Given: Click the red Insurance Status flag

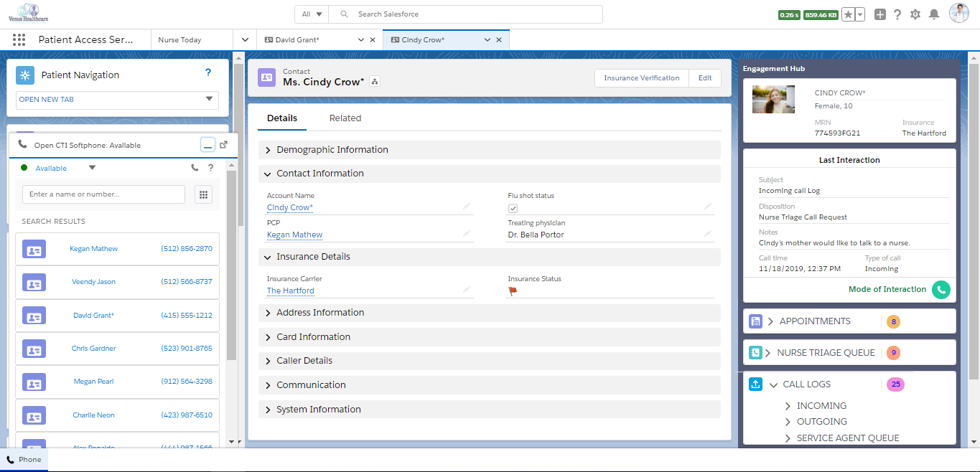Looking at the screenshot, I should coord(513,291).
